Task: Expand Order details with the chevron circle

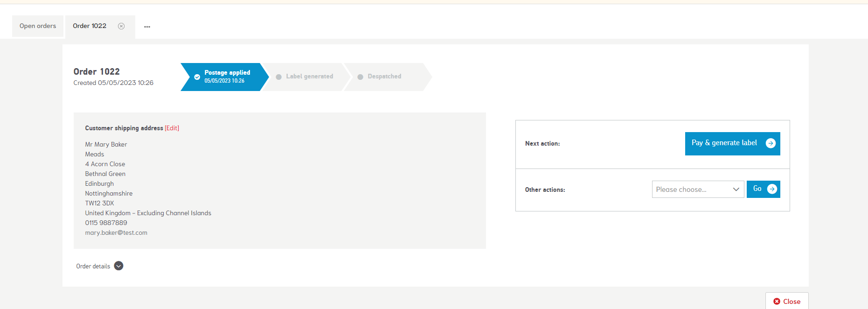Action: tap(119, 266)
